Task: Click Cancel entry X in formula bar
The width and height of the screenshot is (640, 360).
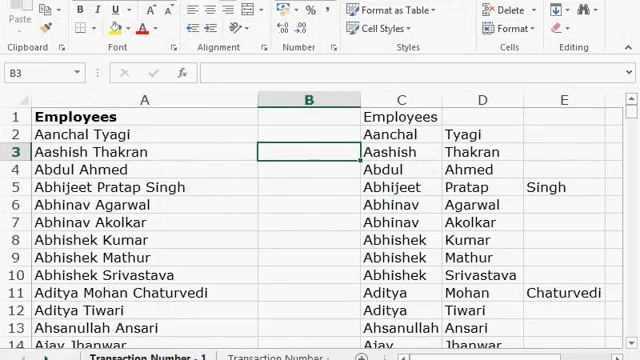Action: tap(124, 73)
